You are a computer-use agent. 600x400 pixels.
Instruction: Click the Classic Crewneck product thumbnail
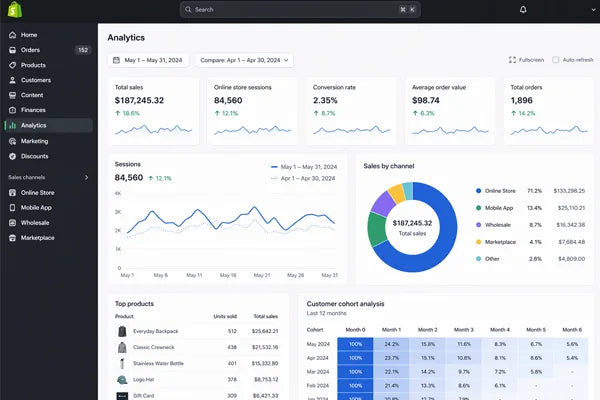tap(122, 347)
